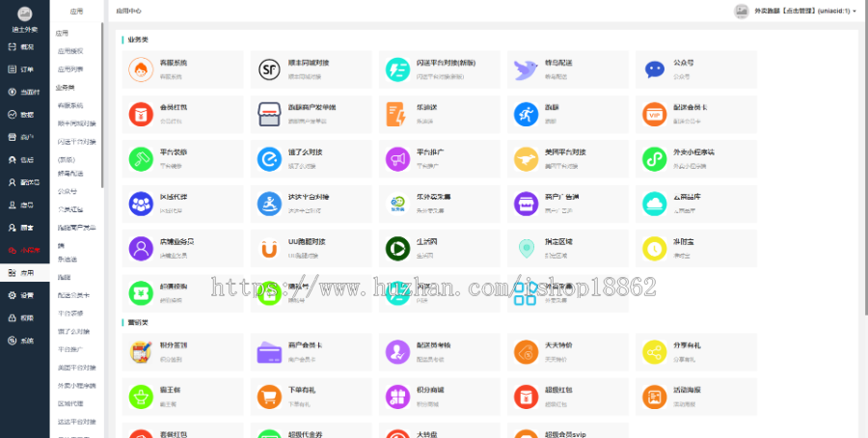Open 系统 item in dark sidebar
Screen dimensions: 868x438
tap(24, 341)
